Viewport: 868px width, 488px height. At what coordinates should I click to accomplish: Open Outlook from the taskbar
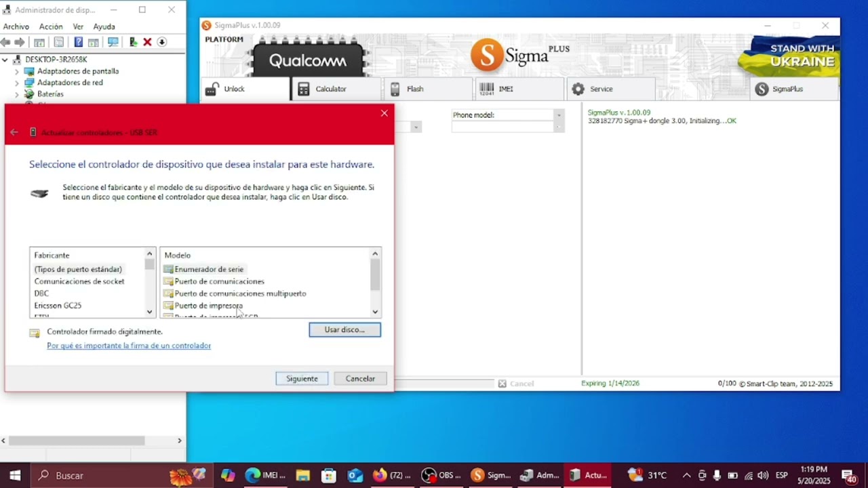pyautogui.click(x=355, y=475)
